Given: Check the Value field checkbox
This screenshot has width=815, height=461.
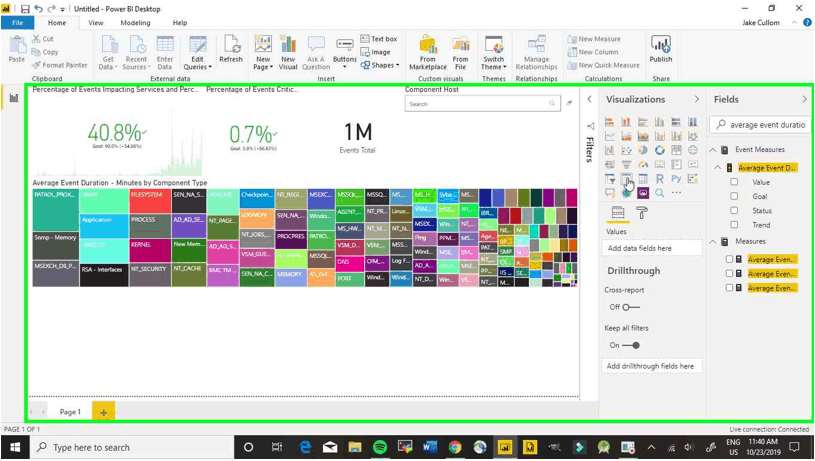Looking at the screenshot, I should tap(734, 182).
